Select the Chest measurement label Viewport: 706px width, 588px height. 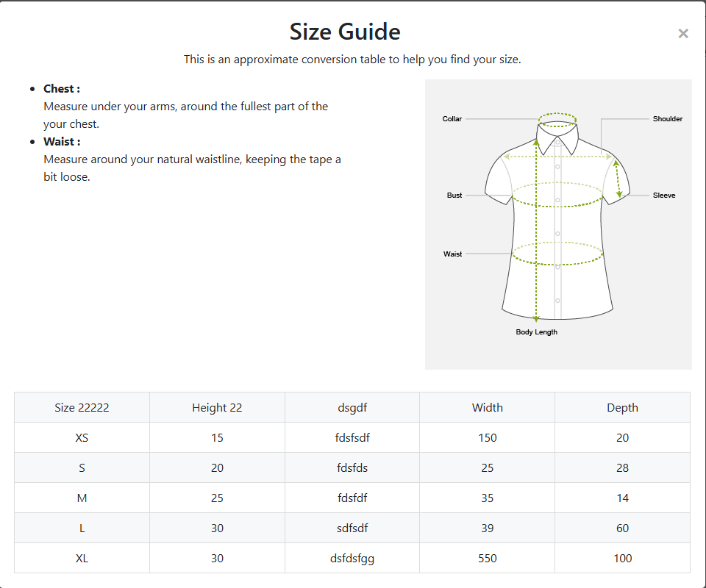pos(62,89)
